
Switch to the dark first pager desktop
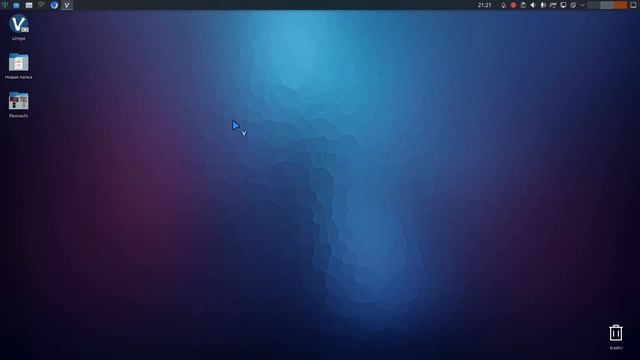[x=593, y=5]
